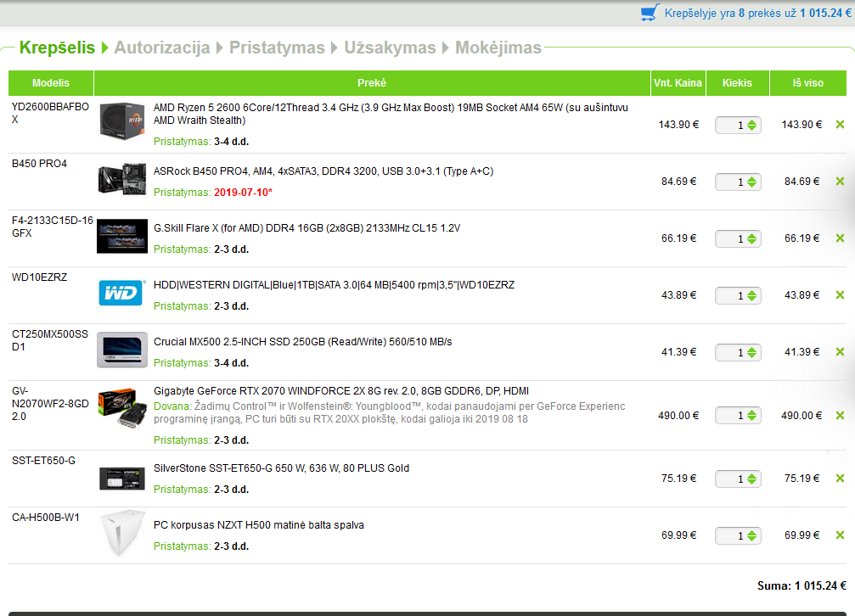The image size is (855, 616).
Task: Change quantity arrows for NZXT H500 case
Action: (x=752, y=535)
